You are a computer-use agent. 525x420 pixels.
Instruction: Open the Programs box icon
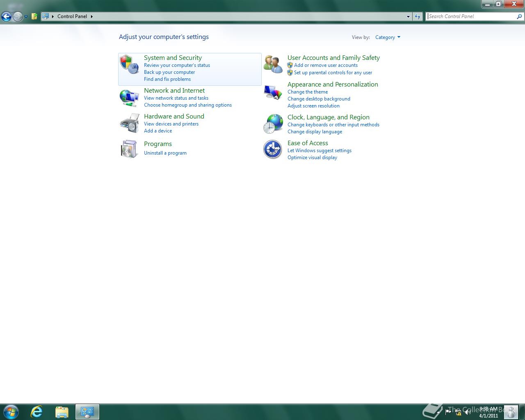point(129,149)
